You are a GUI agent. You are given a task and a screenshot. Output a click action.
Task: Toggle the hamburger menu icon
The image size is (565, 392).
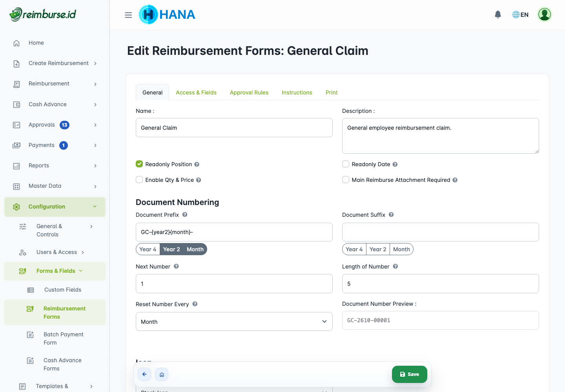(128, 15)
